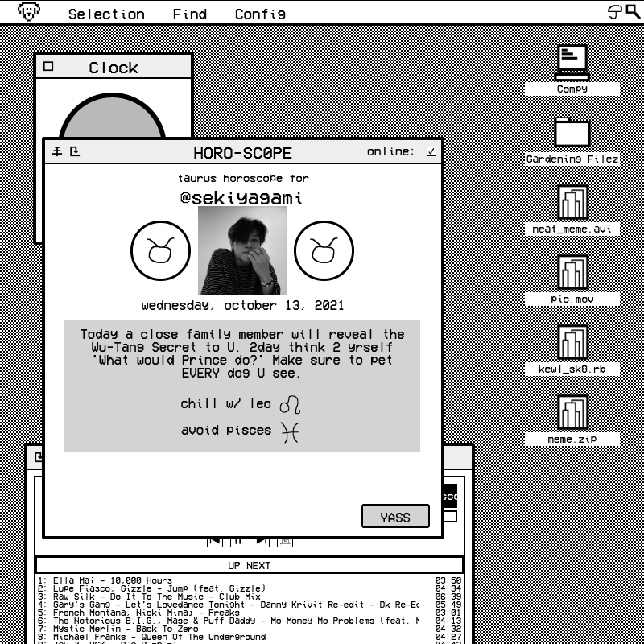Click the Leo zodiac glyph
Image resolution: width=644 pixels, height=644 pixels.
coord(291,405)
